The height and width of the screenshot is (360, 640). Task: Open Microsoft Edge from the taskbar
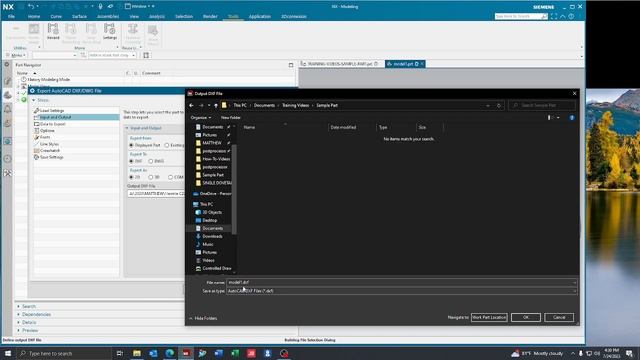coord(169,353)
